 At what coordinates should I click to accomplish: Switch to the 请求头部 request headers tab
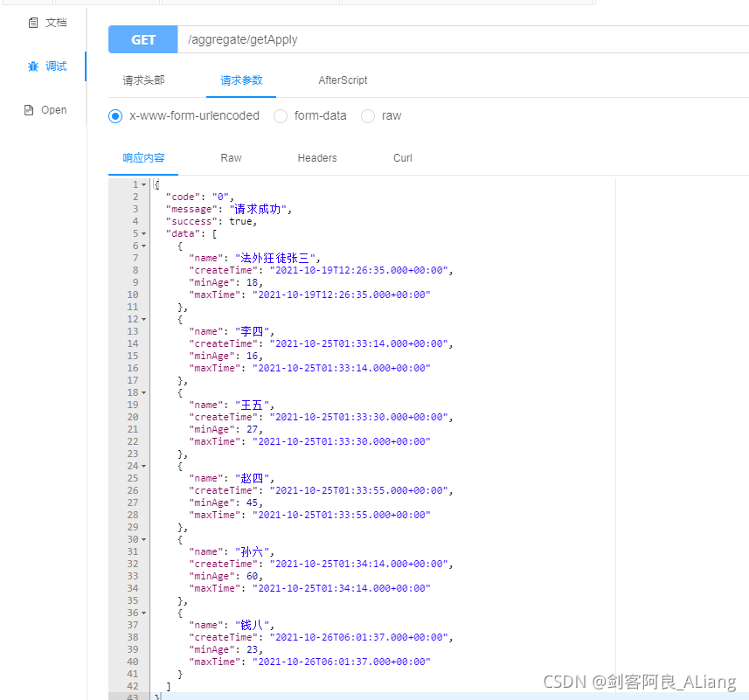(142, 80)
